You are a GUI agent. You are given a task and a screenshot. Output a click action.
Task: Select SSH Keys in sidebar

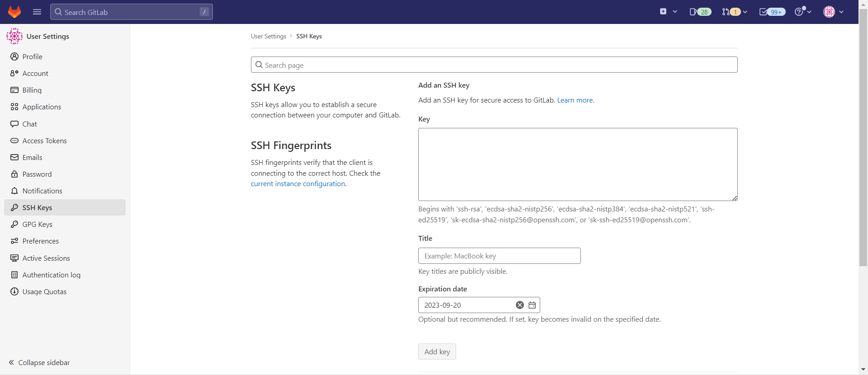pos(65,207)
